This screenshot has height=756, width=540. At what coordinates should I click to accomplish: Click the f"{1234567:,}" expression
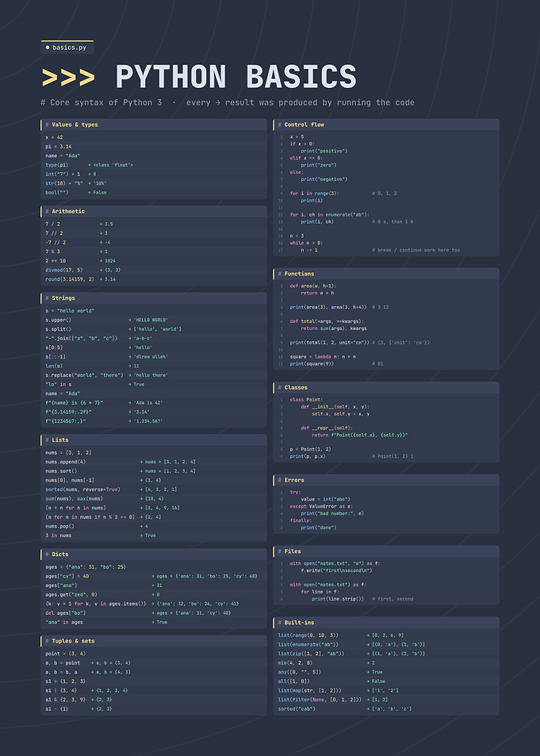pyautogui.click(x=66, y=421)
